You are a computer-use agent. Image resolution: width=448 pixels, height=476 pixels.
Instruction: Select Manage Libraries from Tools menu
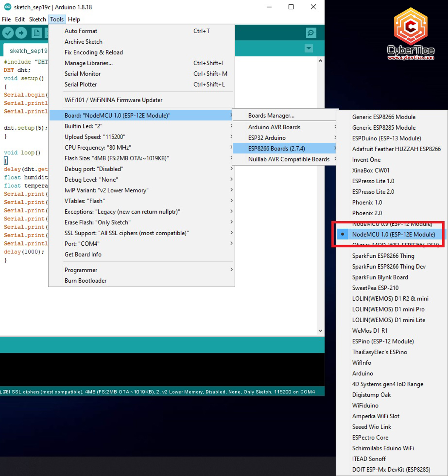click(88, 63)
